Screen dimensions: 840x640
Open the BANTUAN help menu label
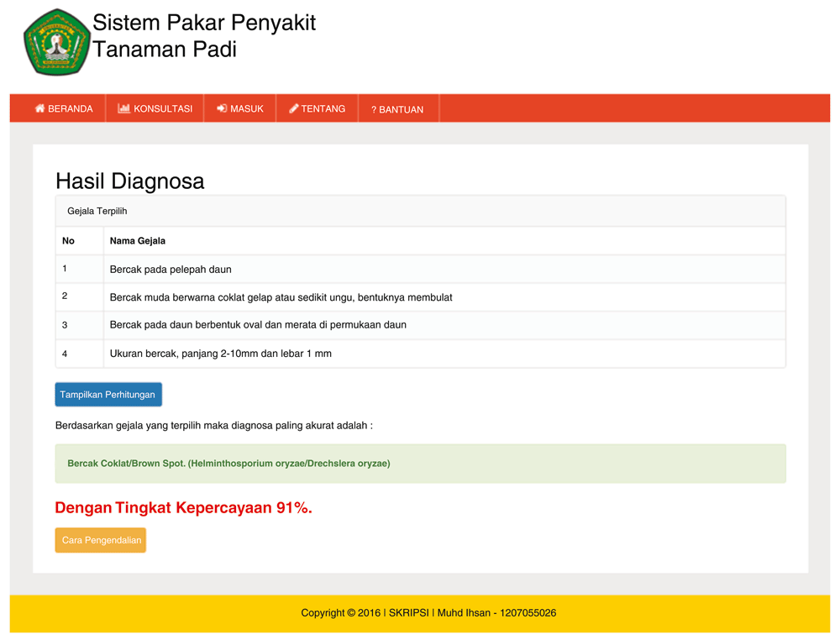click(402, 109)
